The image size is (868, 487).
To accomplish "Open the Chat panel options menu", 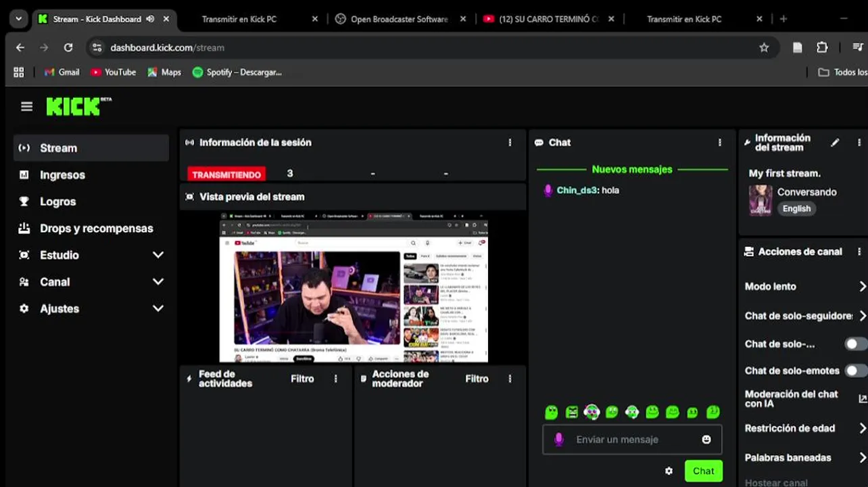I will [x=720, y=143].
